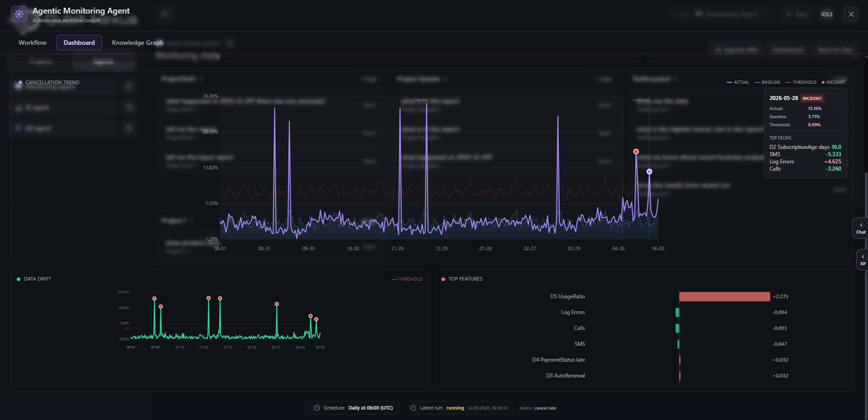This screenshot has width=868, height=420.
Task: Click the Calls -3.260 delta row
Action: pos(805,169)
